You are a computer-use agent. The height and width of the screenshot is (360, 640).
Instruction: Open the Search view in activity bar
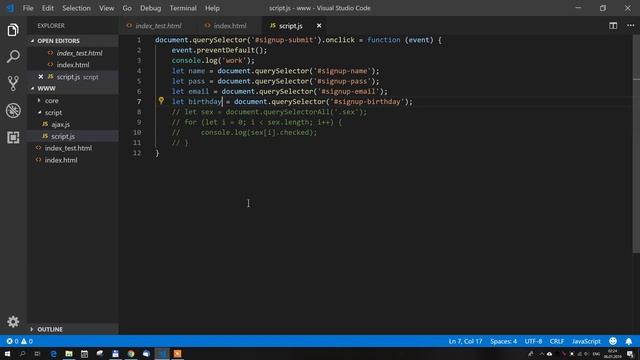pyautogui.click(x=13, y=56)
